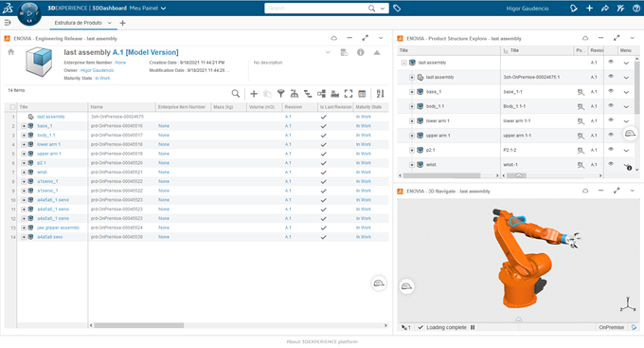Click the 3D part icon next to model title
This screenshot has width=644, height=348.
(39, 62)
